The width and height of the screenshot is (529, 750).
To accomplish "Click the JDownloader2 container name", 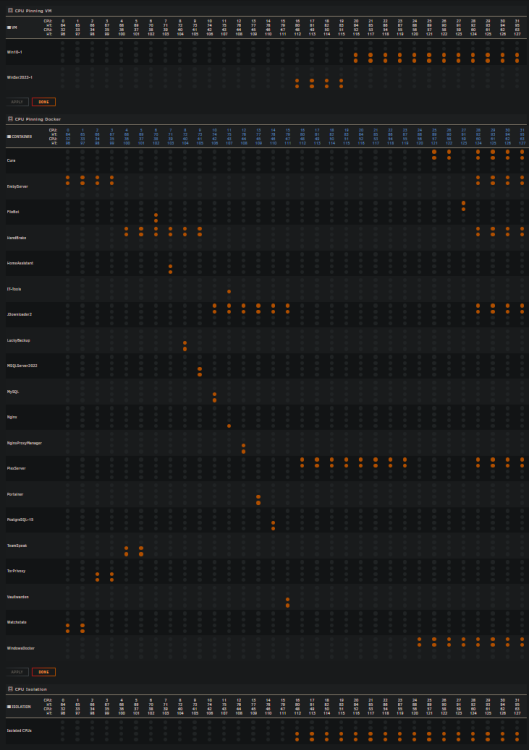I will [20, 315].
